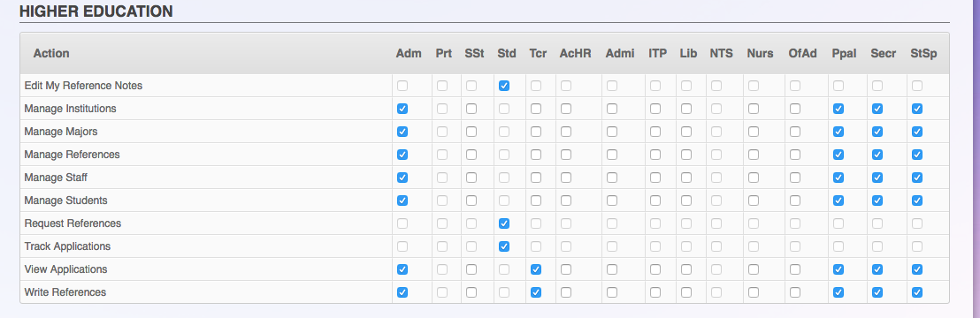Screen dimensions: 980x318
Task: Uncheck View Applications for Tcr
Action: (x=536, y=269)
